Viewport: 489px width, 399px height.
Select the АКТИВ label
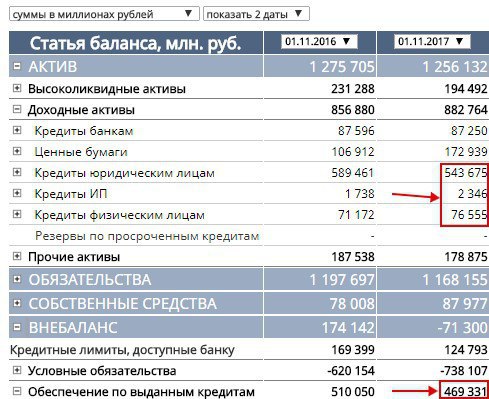pos(53,67)
